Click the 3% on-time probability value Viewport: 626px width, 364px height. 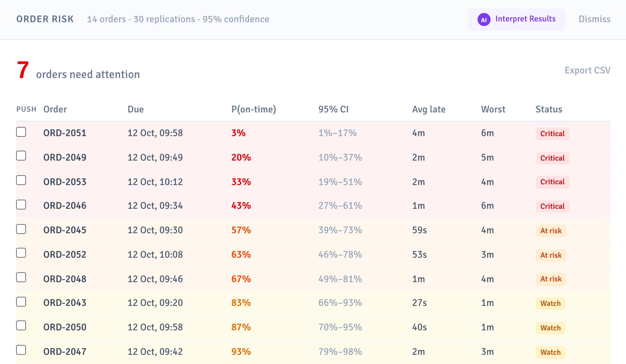pos(238,133)
